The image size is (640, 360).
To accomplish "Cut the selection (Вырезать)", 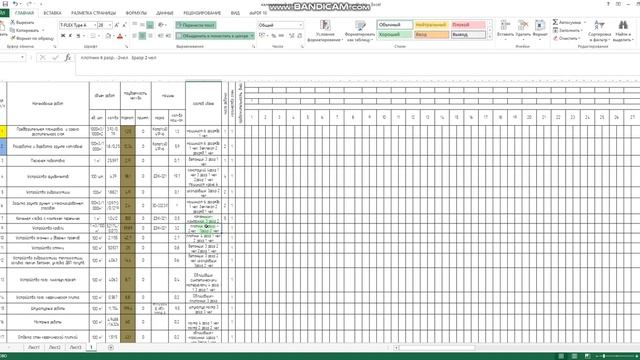I will [x=22, y=22].
